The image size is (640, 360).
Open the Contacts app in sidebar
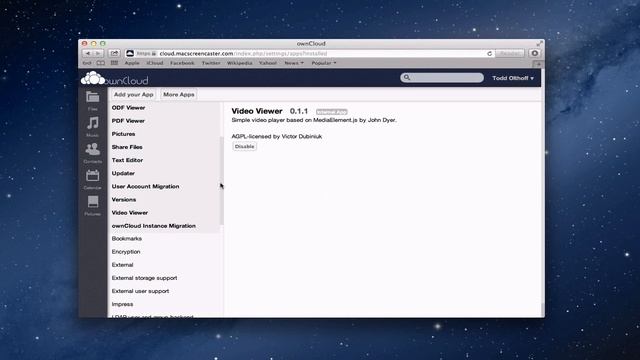93,153
